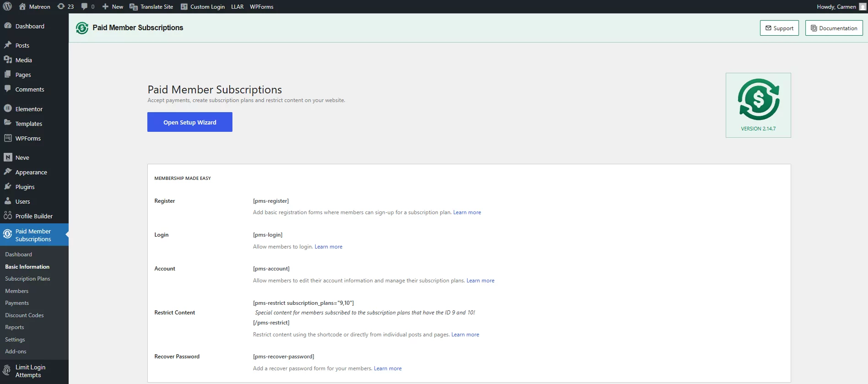Select the [pms-login] shortcode text

pos(268,235)
